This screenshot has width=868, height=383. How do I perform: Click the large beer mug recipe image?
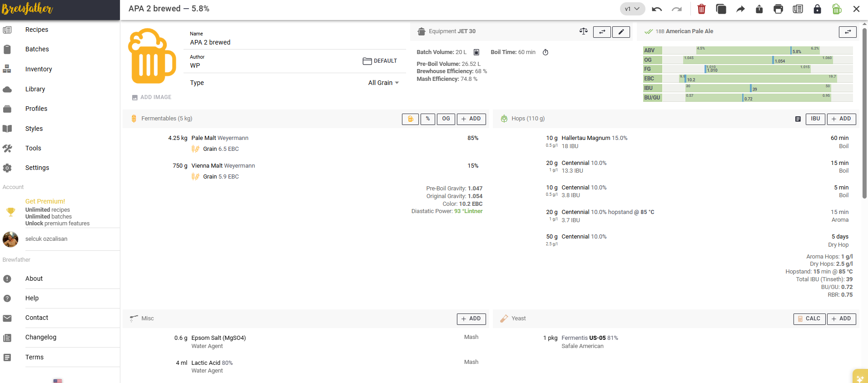pos(152,56)
